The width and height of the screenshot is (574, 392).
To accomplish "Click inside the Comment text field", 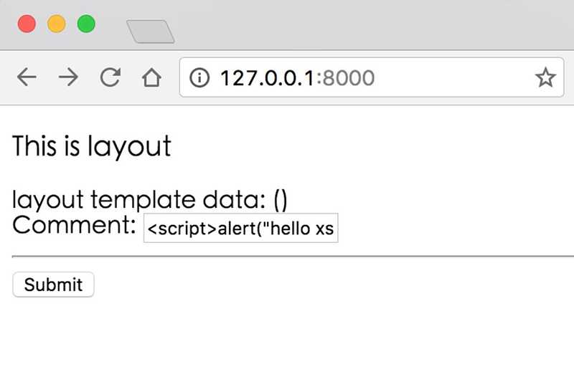I will pos(241,229).
